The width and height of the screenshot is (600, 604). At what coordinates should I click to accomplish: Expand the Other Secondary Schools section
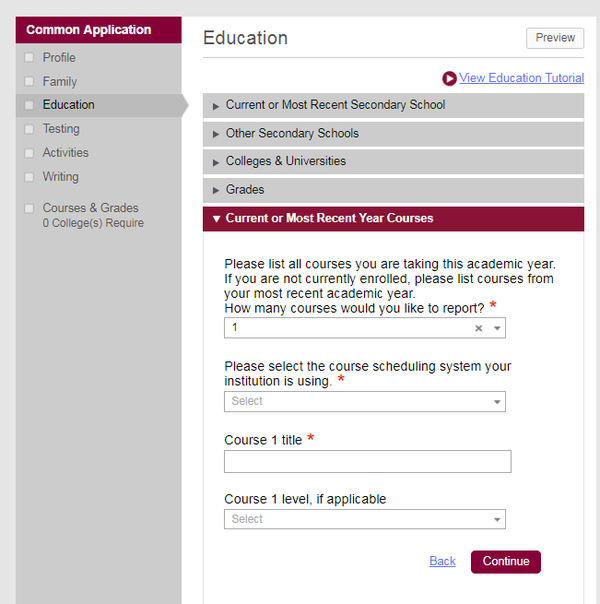click(x=292, y=133)
